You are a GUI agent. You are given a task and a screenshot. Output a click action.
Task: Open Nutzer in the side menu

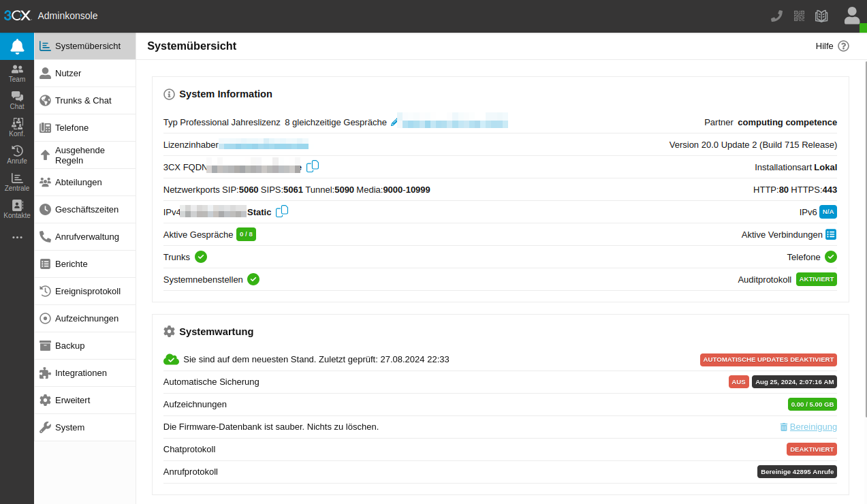(x=68, y=73)
